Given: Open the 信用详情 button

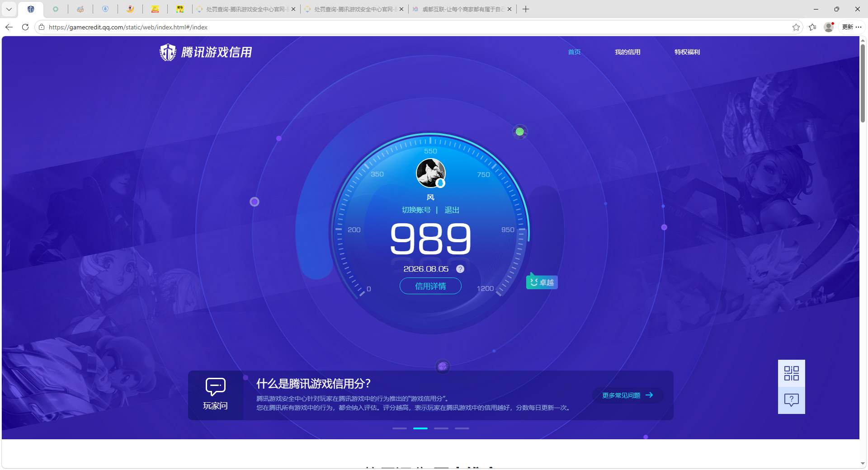Looking at the screenshot, I should (x=430, y=286).
